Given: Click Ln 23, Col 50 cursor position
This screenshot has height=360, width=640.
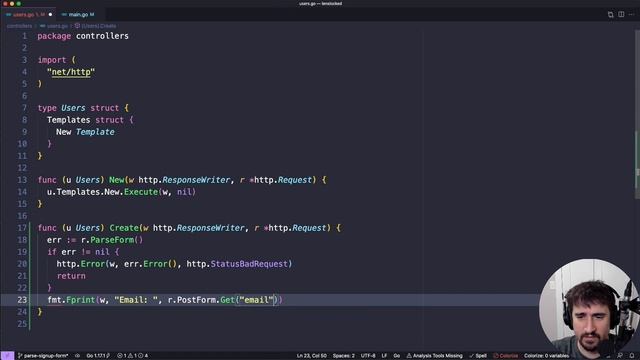Looking at the screenshot, I should [311, 356].
